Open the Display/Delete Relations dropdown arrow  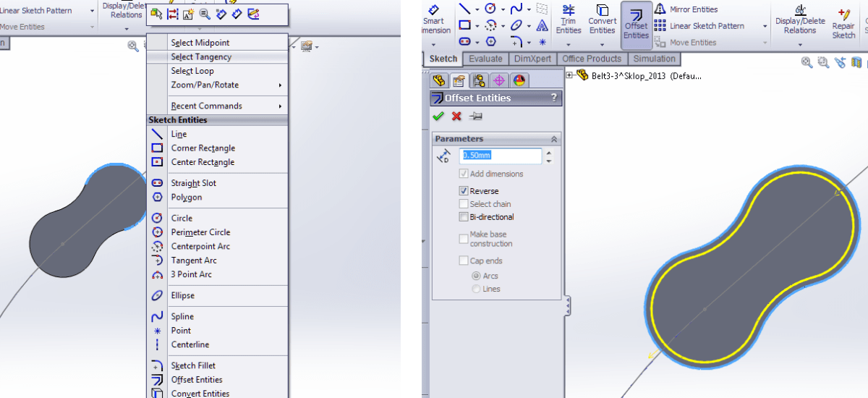point(800,44)
